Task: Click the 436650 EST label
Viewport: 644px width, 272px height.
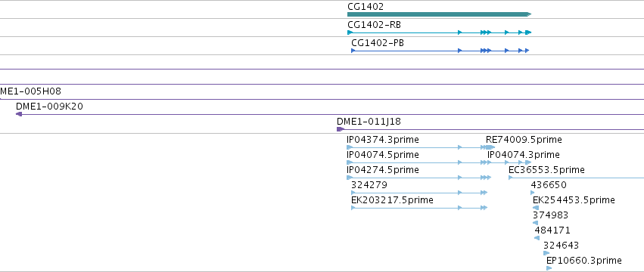Action: pyautogui.click(x=549, y=185)
